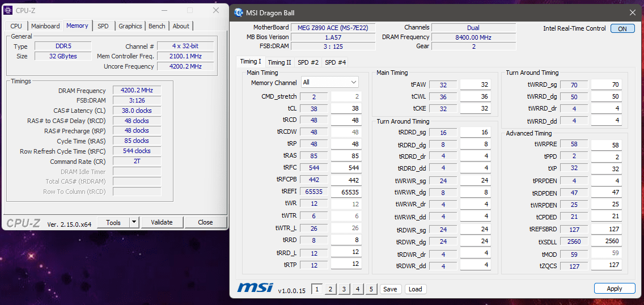Image resolution: width=644 pixels, height=305 pixels.
Task: Switch to the CPU tab in CPU-Z
Action: coord(16,26)
